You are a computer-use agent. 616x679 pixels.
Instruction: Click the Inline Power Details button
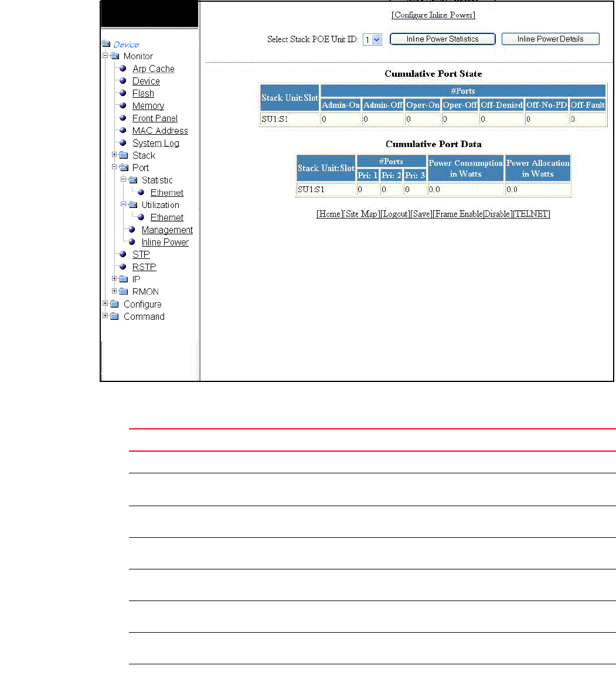click(550, 39)
